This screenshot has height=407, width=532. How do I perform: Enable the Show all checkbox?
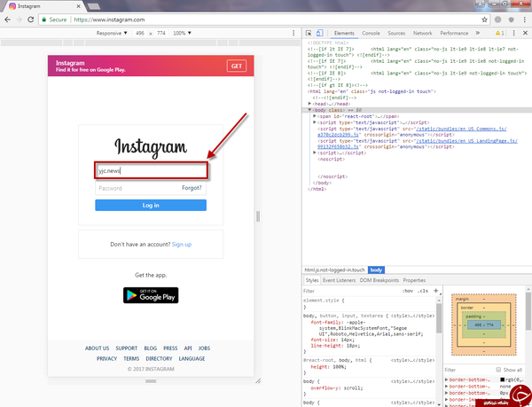coord(498,370)
